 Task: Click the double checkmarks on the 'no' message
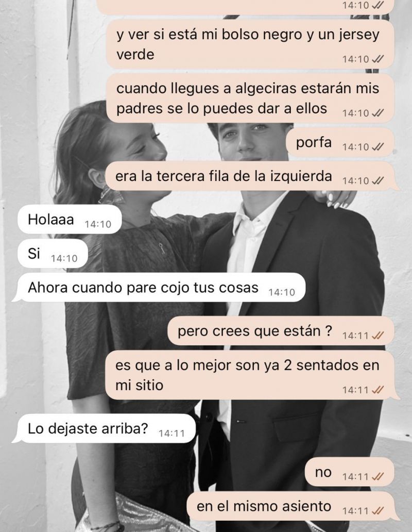coord(378,477)
